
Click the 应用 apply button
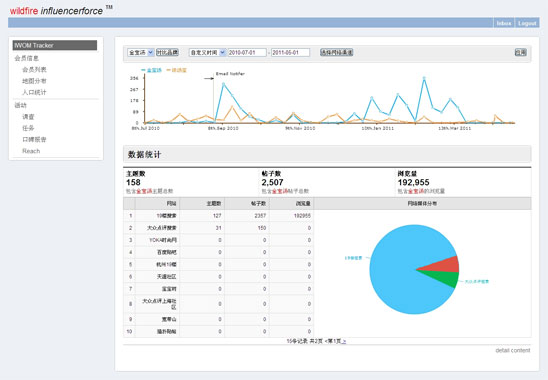point(520,52)
